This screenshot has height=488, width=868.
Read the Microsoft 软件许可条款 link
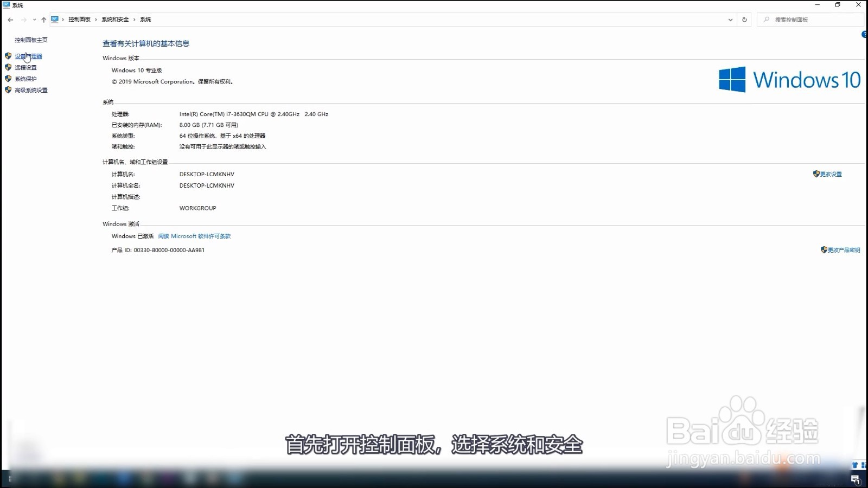(194, 236)
